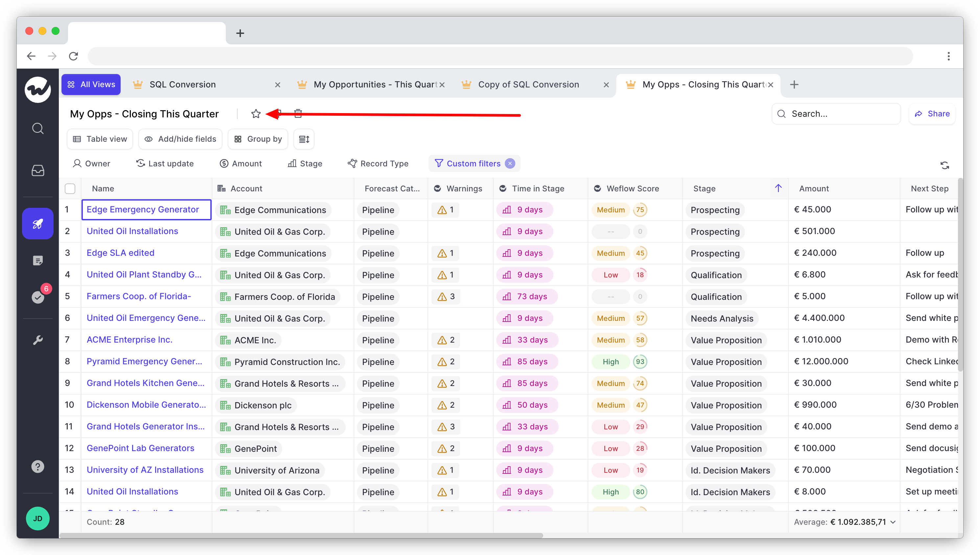Remove the Custom filters with x
The image size is (980, 555).
tap(510, 163)
